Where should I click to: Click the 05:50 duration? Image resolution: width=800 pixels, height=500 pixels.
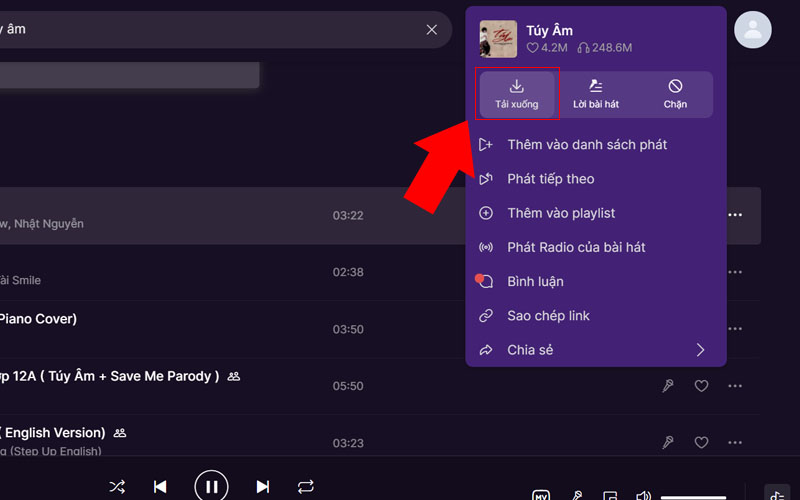coord(348,386)
